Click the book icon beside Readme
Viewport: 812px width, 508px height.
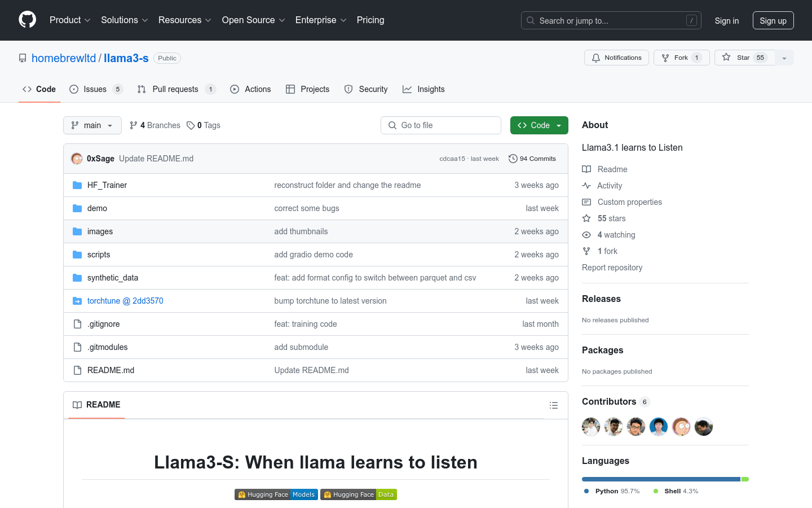click(x=586, y=169)
